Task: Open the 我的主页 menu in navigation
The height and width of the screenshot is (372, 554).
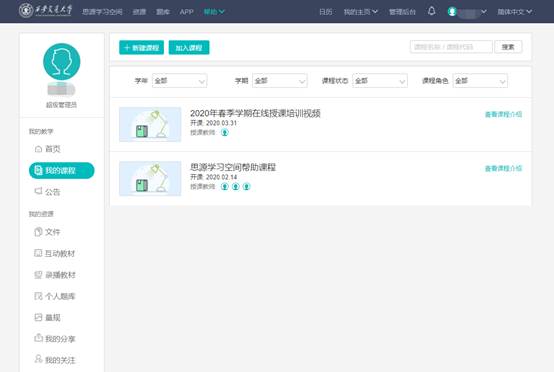Action: pos(361,12)
